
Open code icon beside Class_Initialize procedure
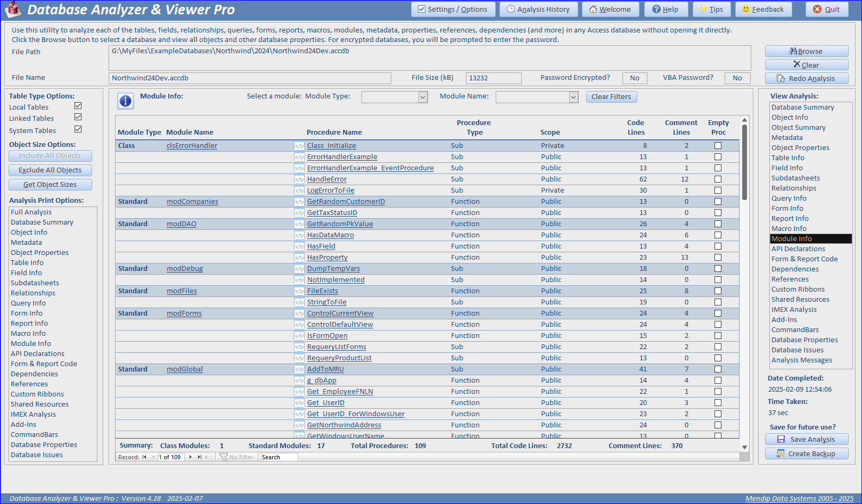(299, 146)
